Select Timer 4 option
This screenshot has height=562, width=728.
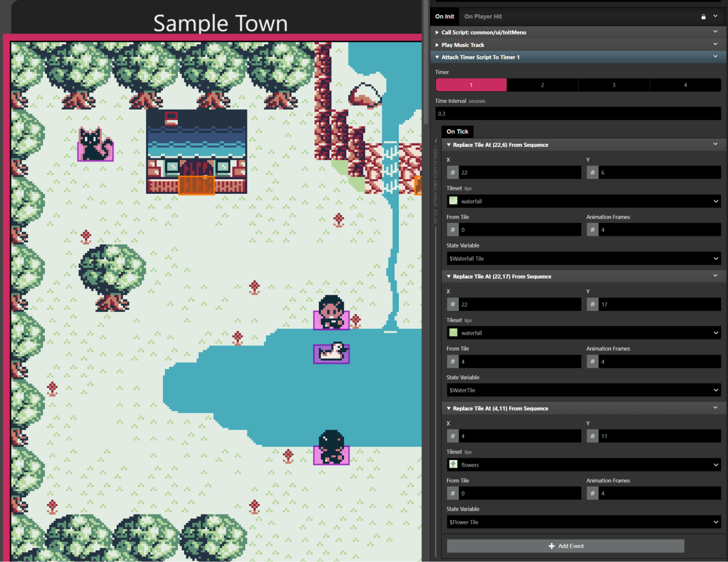[685, 85]
